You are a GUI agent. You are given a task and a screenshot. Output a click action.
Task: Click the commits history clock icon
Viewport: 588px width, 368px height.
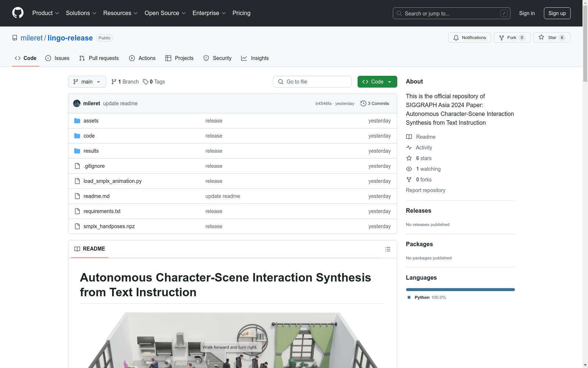[363, 103]
